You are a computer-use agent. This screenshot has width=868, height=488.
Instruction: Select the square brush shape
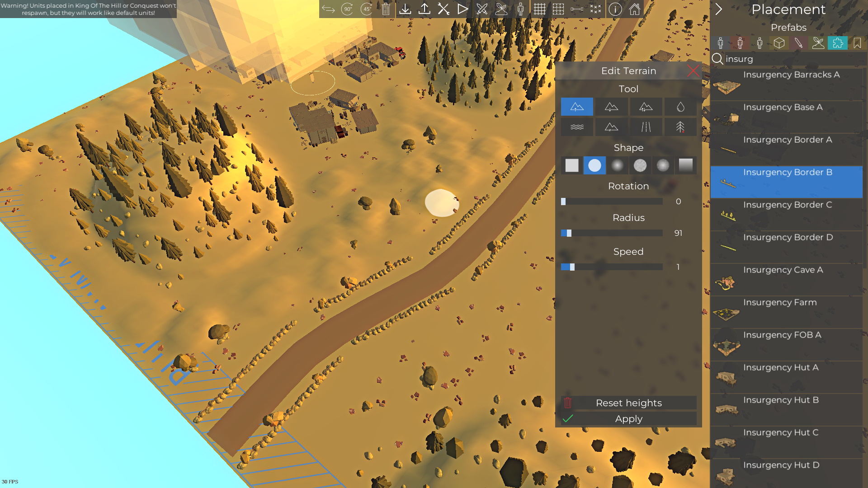[x=572, y=165]
